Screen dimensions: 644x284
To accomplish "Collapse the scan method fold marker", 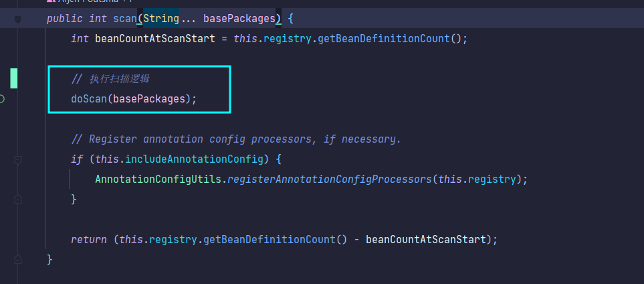I will [x=18, y=19].
